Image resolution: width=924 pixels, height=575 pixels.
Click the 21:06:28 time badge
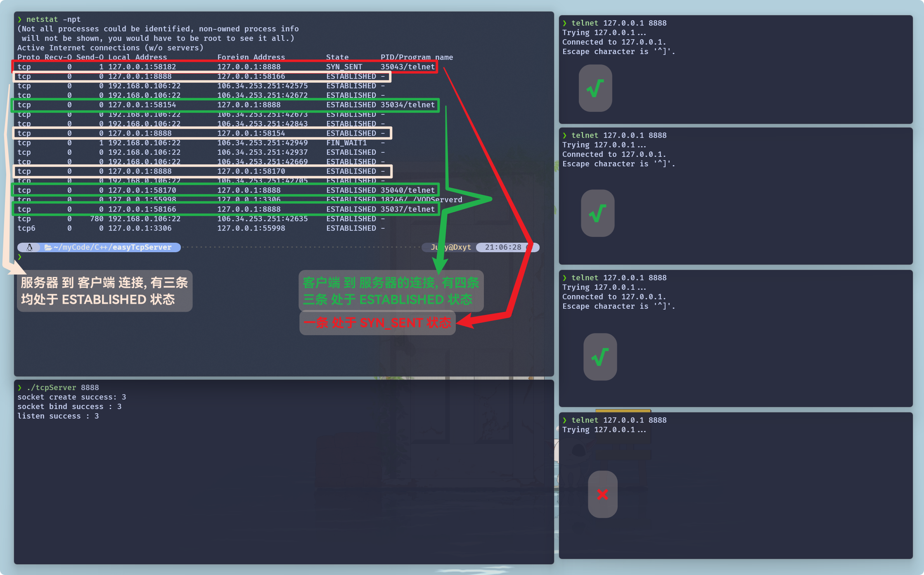click(503, 247)
